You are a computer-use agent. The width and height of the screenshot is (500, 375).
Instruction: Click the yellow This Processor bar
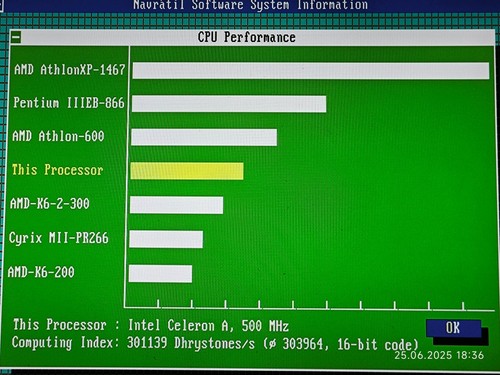[187, 171]
